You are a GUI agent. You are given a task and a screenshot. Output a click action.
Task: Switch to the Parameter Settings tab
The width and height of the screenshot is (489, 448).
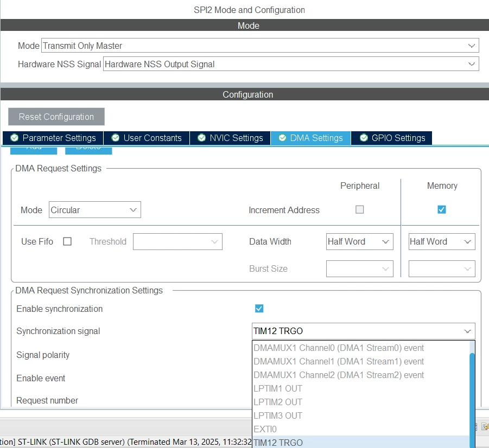point(53,138)
